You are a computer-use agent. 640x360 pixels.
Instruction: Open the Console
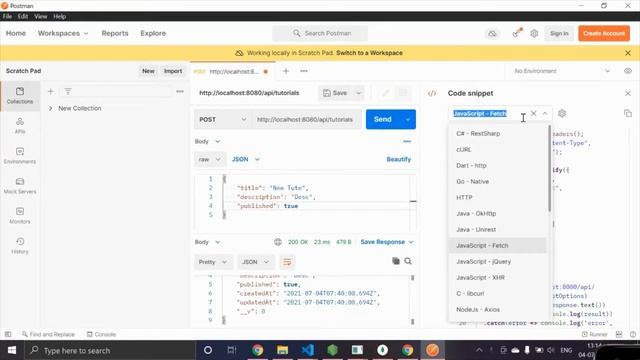(101, 334)
